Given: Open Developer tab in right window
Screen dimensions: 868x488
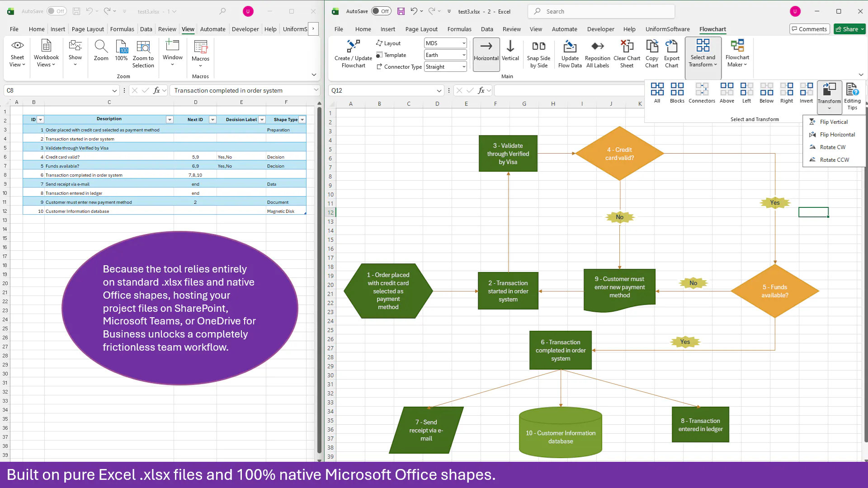Looking at the screenshot, I should click(600, 29).
